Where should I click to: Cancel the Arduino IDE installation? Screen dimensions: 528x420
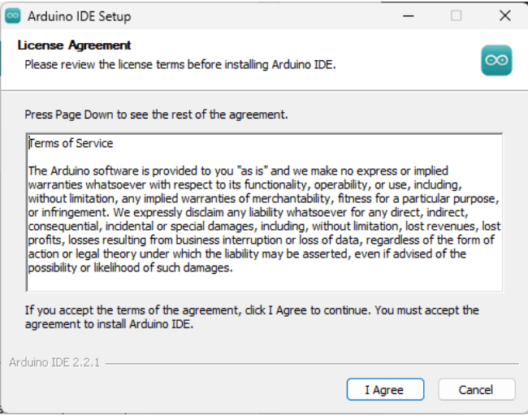(476, 389)
